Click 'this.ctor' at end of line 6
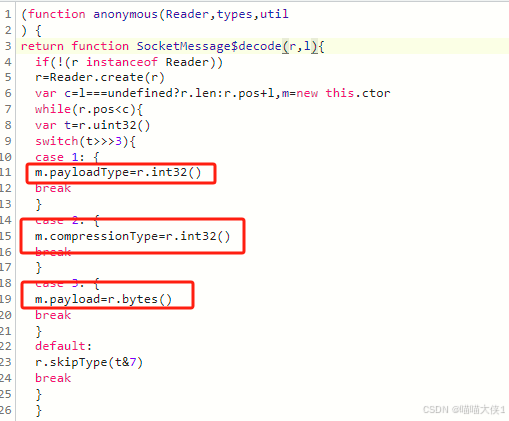Image resolution: width=509 pixels, height=421 pixels. [x=358, y=93]
